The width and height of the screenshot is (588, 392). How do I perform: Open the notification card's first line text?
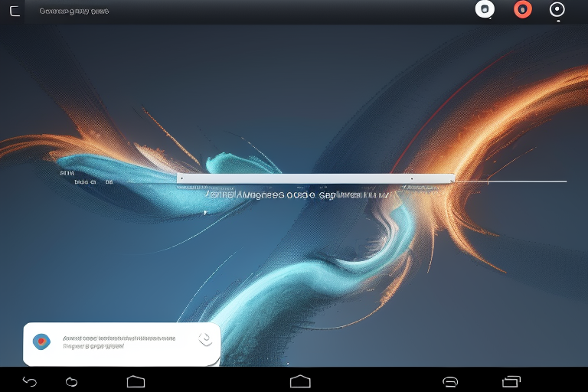pos(119,338)
